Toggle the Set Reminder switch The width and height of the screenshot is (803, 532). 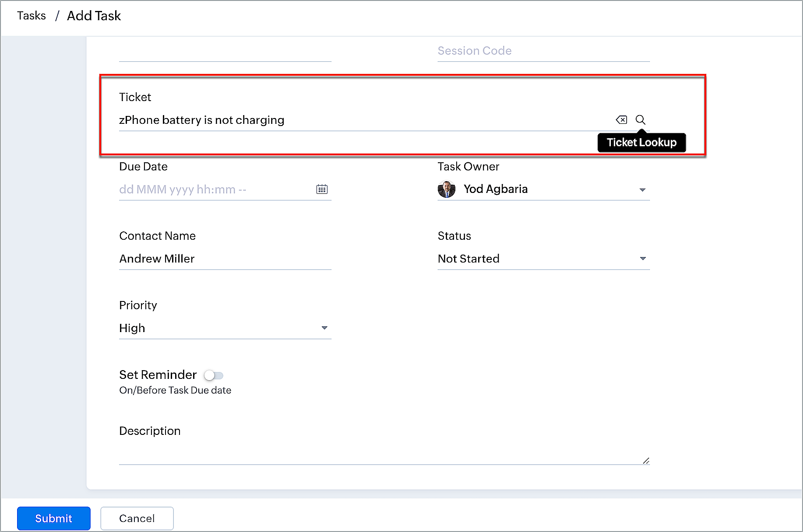pyautogui.click(x=214, y=375)
